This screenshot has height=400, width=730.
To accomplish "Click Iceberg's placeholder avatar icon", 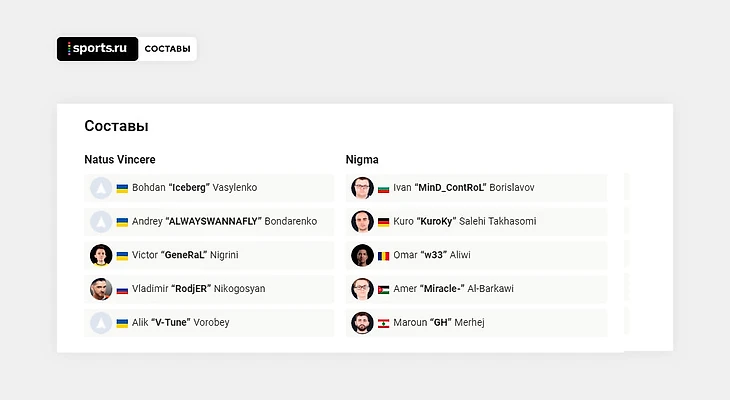I will click(x=101, y=188).
